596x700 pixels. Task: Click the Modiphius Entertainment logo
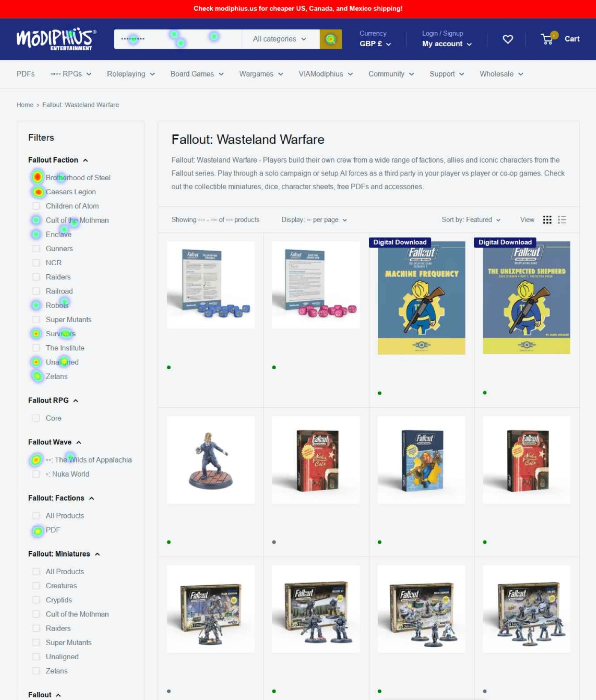point(56,39)
